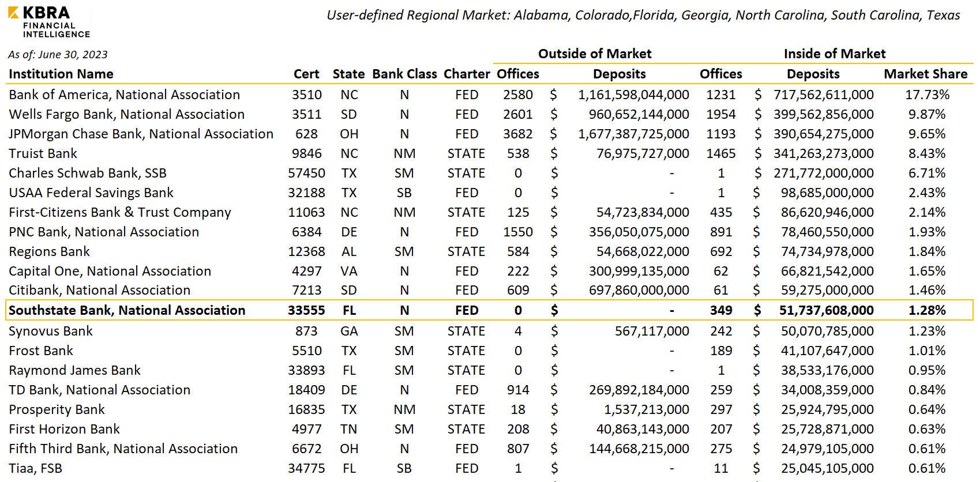Click the Charter column header

click(x=467, y=74)
